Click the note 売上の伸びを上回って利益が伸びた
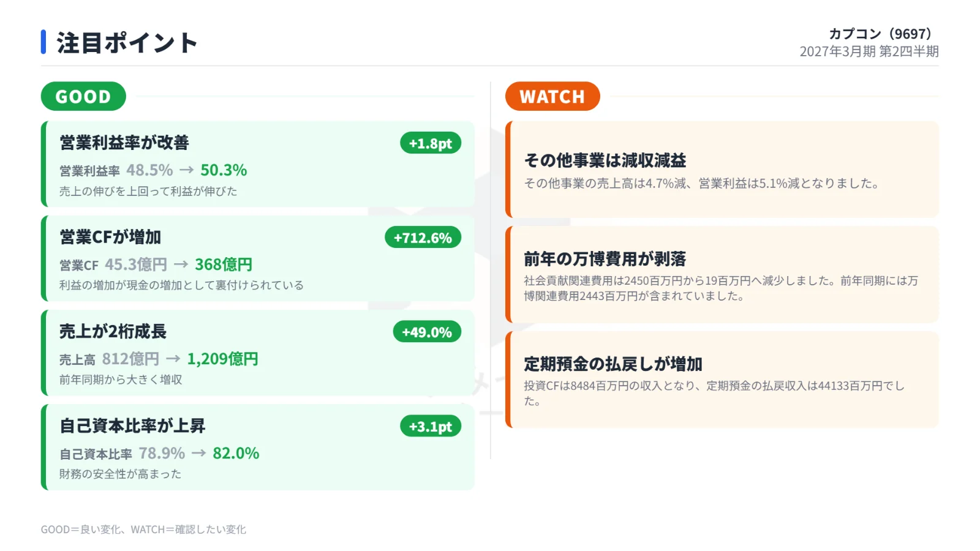The height and width of the screenshot is (551, 980). [x=148, y=191]
